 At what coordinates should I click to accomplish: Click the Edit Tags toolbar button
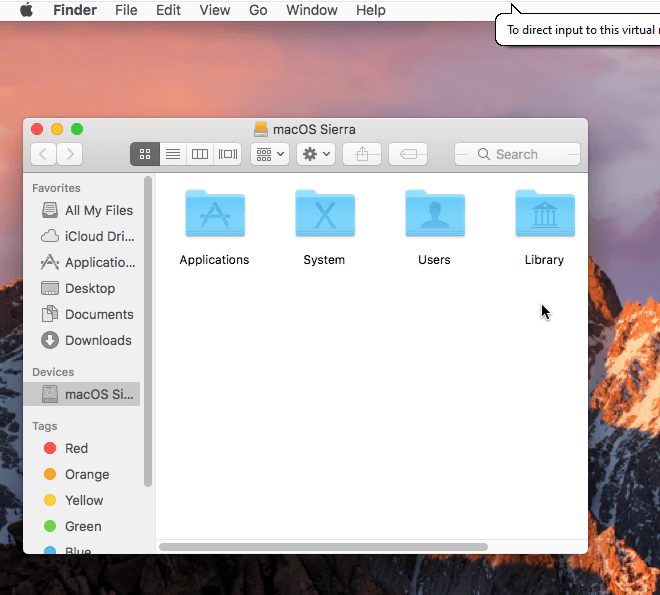[408, 154]
